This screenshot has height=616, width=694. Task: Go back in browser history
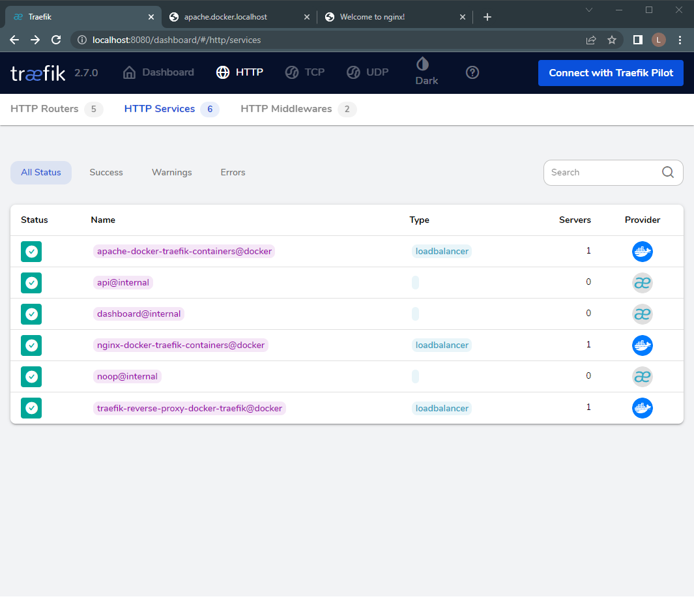pyautogui.click(x=14, y=40)
